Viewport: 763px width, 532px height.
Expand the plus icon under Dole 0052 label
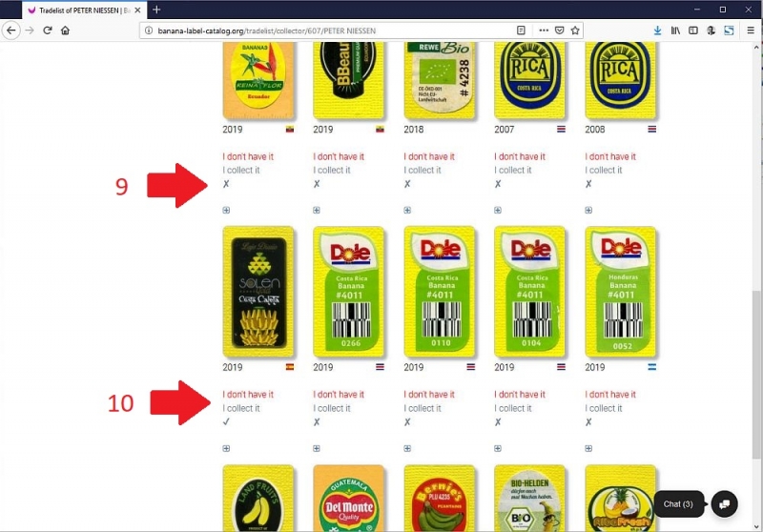588,448
